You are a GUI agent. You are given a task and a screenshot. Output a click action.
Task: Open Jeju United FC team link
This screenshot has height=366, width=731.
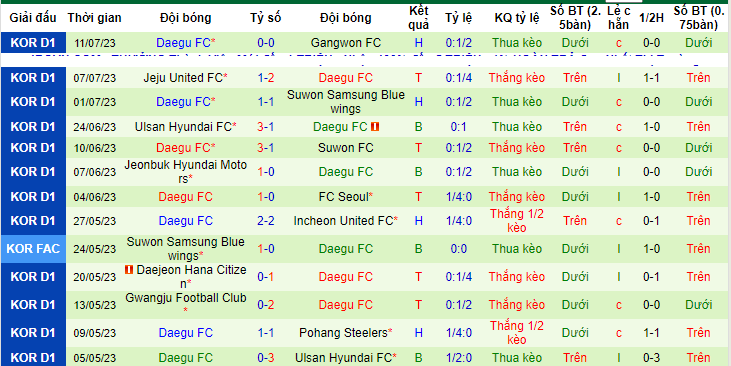pyautogui.click(x=183, y=78)
